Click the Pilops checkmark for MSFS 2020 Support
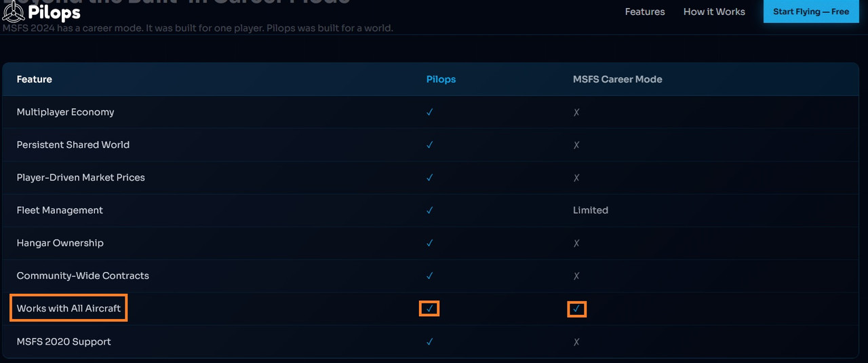Screen dimensions: 868x363 (x=429, y=341)
